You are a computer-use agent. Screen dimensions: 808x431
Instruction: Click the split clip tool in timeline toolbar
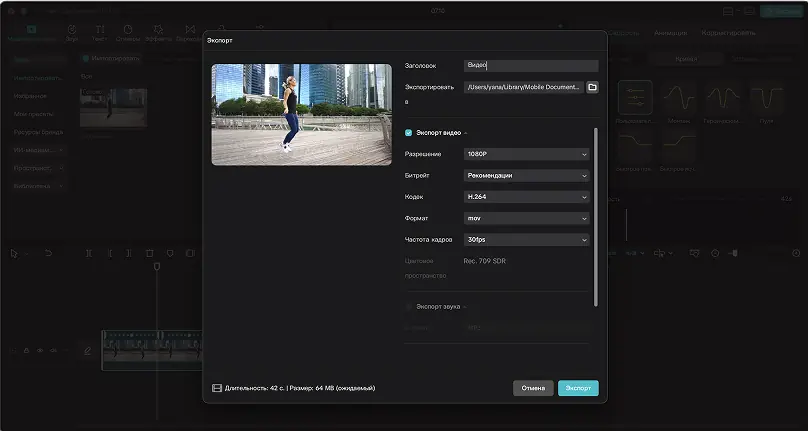tap(89, 253)
